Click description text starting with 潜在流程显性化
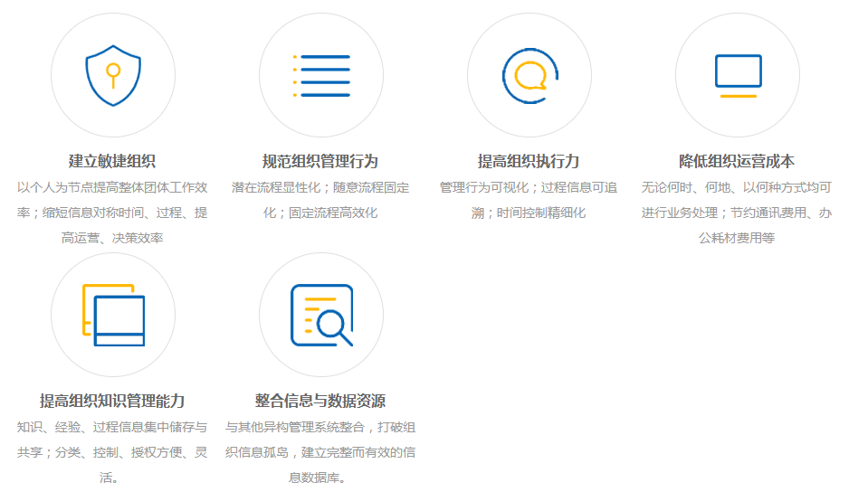 pos(320,201)
